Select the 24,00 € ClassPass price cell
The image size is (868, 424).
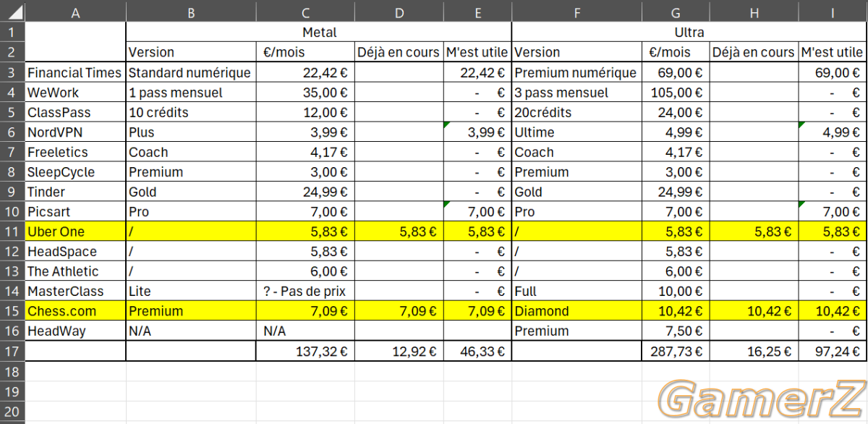675,112
